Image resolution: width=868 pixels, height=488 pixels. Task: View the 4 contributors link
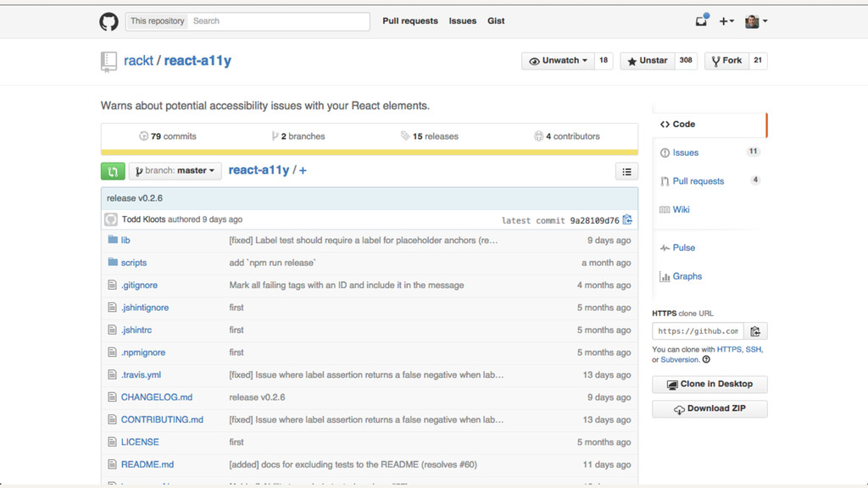567,136
